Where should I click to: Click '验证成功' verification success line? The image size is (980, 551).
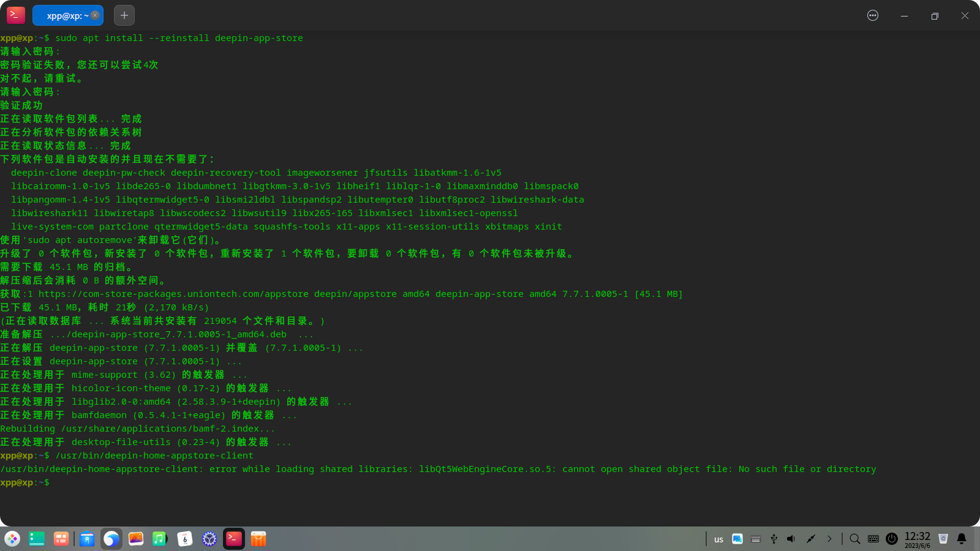tap(21, 105)
